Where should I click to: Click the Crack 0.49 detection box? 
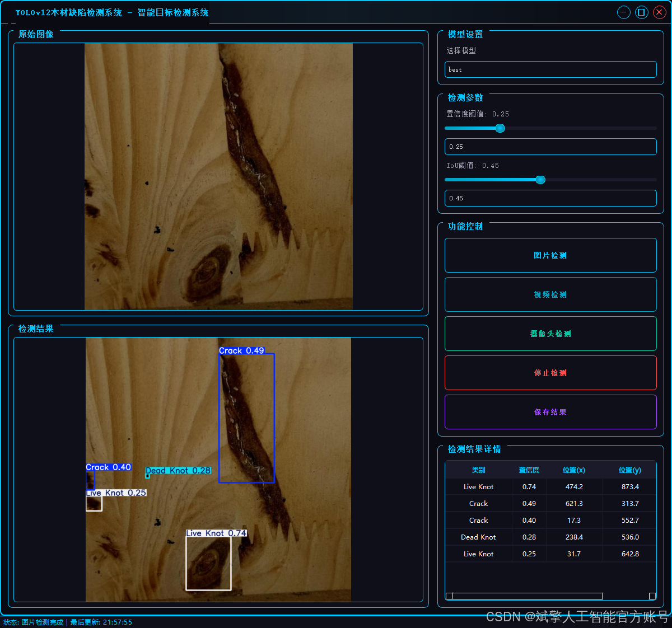tap(246, 418)
